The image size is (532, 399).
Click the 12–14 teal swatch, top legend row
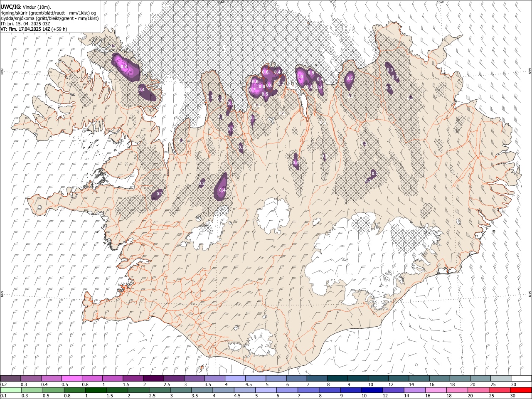(x=398, y=378)
